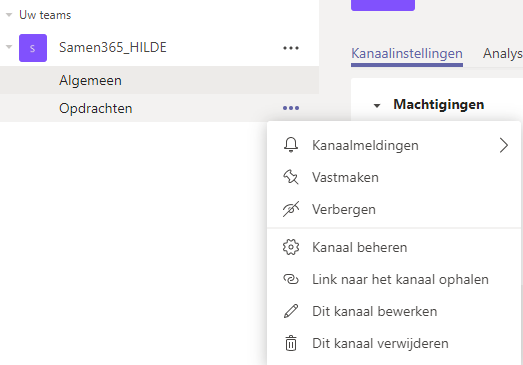Click the purple button above the tabs
Screen dimensions: 523x365
(x=383, y=5)
